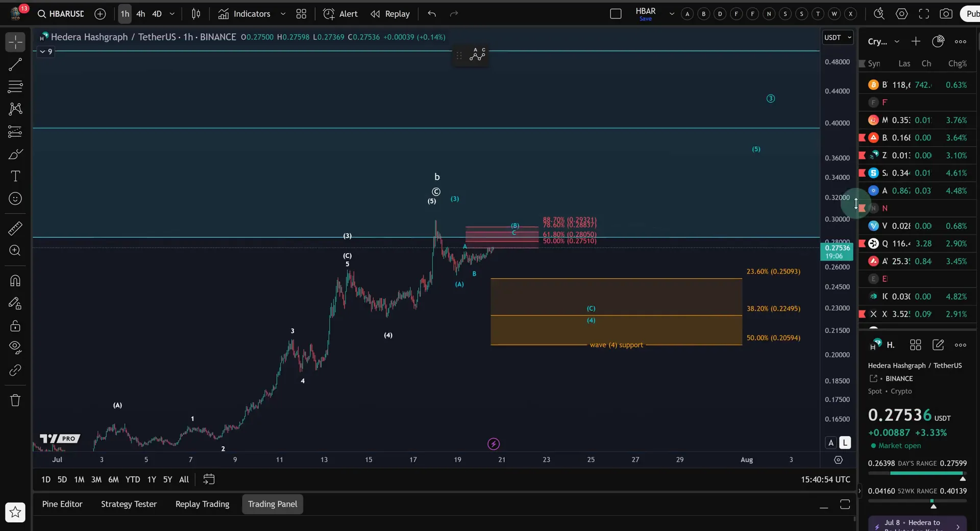Set chart range to All
Image resolution: width=980 pixels, height=531 pixels.
click(184, 479)
